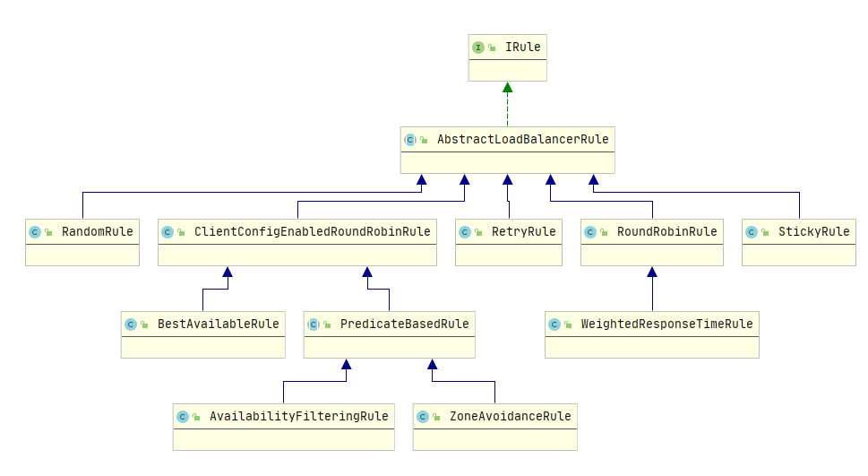Click the class icon next to RandomRule
The image size is (868, 476).
[x=35, y=232]
